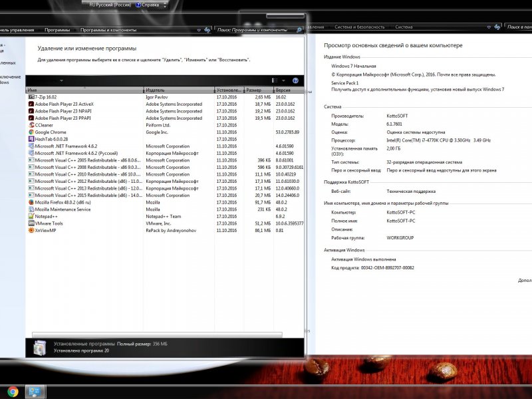Click the WORKGROUP value in System window
Image resolution: width=532 pixels, height=399 pixels.
coord(400,238)
